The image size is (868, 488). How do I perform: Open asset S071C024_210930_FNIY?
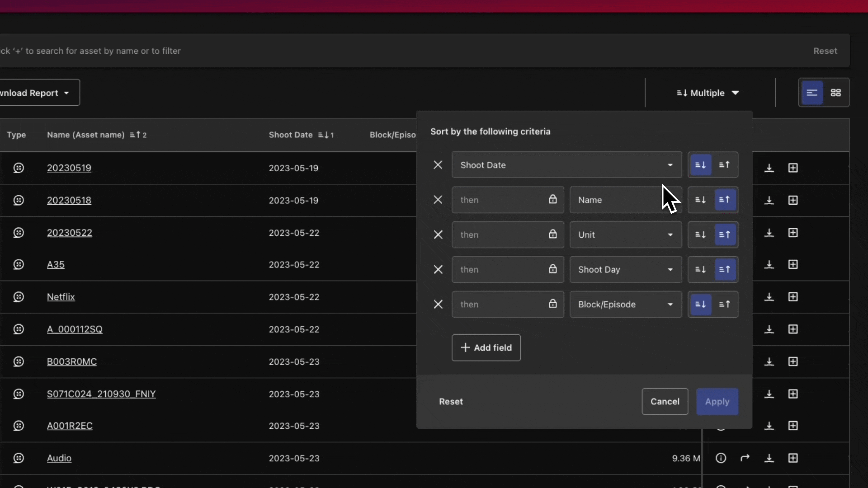pyautogui.click(x=101, y=394)
